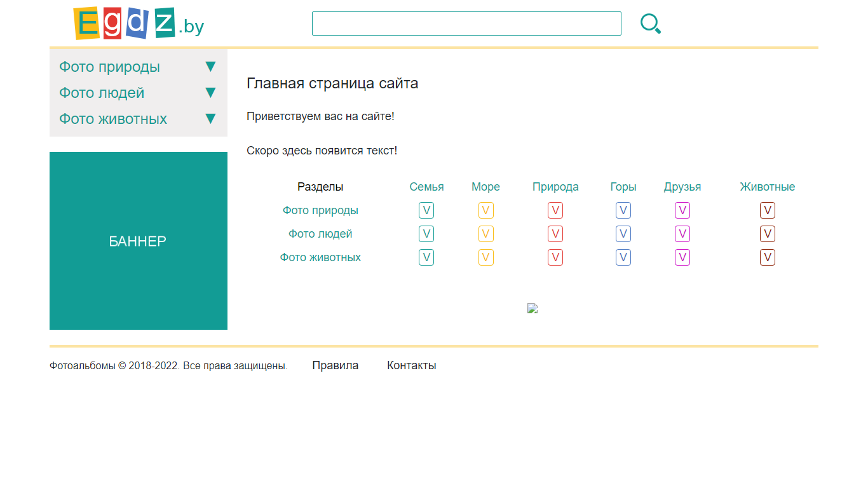Click the Природа V mark for Фото природы

click(555, 210)
